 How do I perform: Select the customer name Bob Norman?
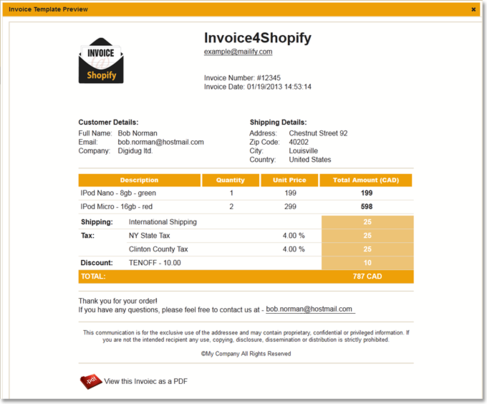click(x=137, y=133)
